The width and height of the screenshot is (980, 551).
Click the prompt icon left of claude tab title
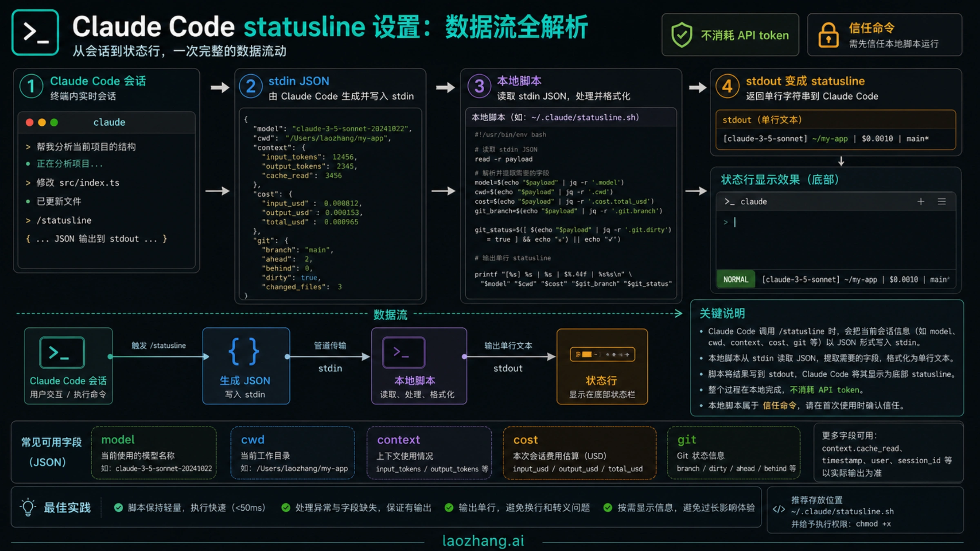point(729,202)
